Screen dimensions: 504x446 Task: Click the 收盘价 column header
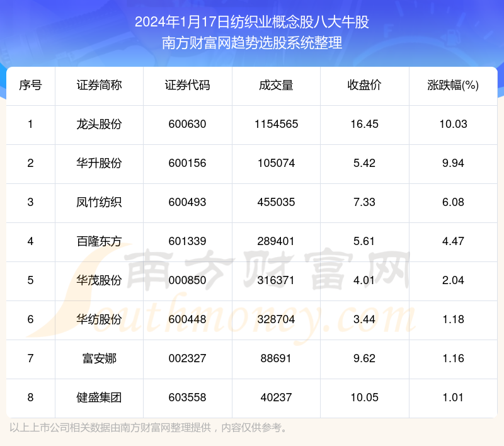point(364,86)
